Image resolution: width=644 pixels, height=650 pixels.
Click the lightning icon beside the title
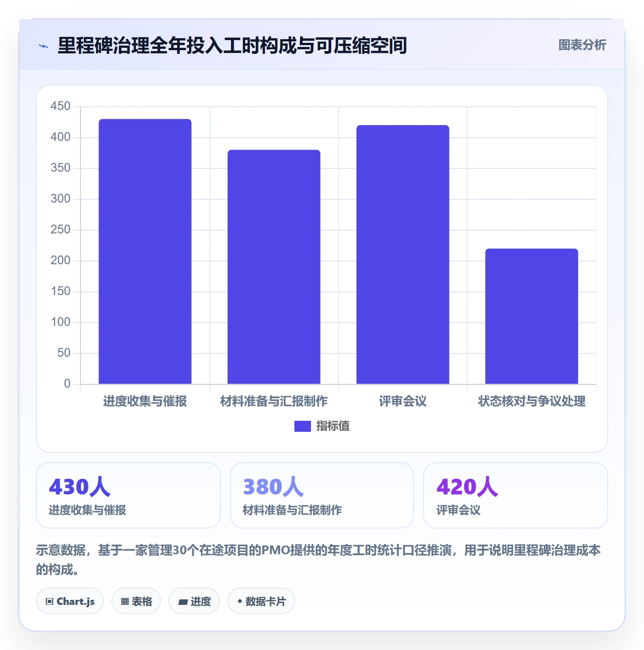pos(44,46)
